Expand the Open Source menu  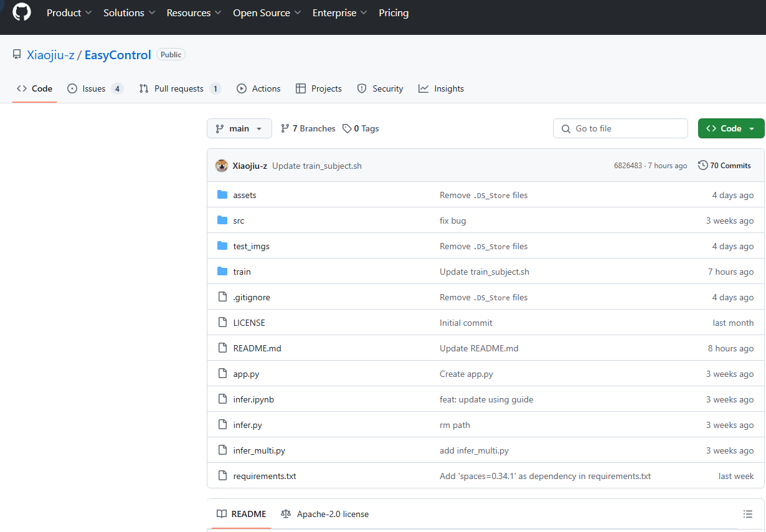(x=267, y=12)
